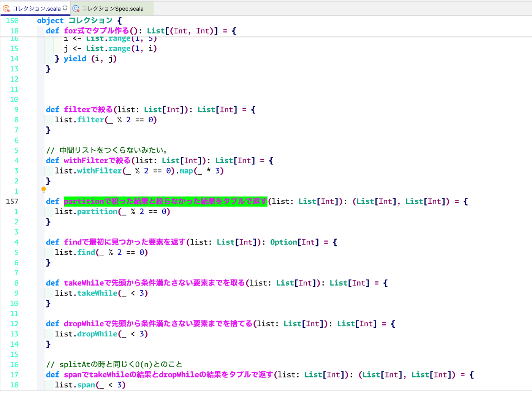Image resolution: width=532 pixels, height=393 pixels.
Task: Click the comment '// splitAtの時と同じくO(n)とのこと'
Action: pos(114,365)
